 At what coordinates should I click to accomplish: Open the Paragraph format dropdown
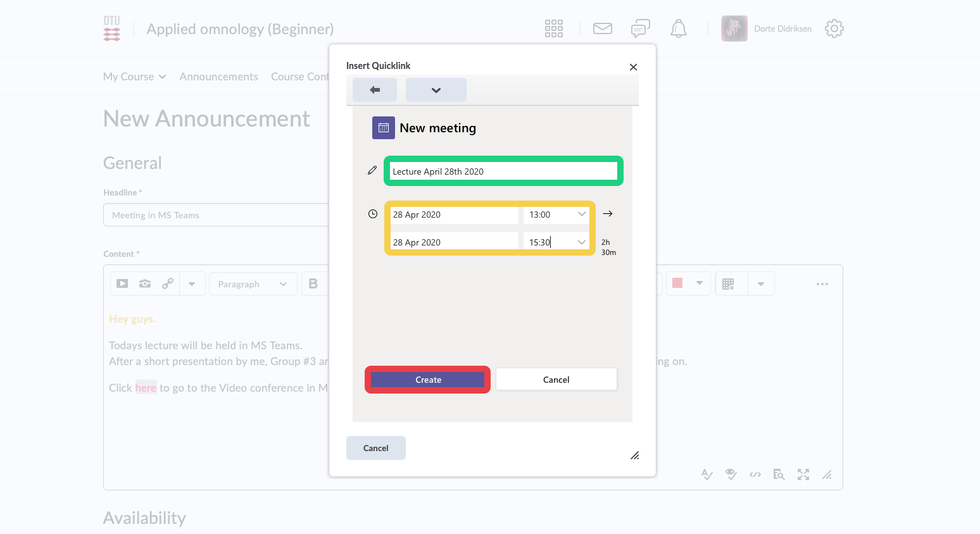point(252,284)
